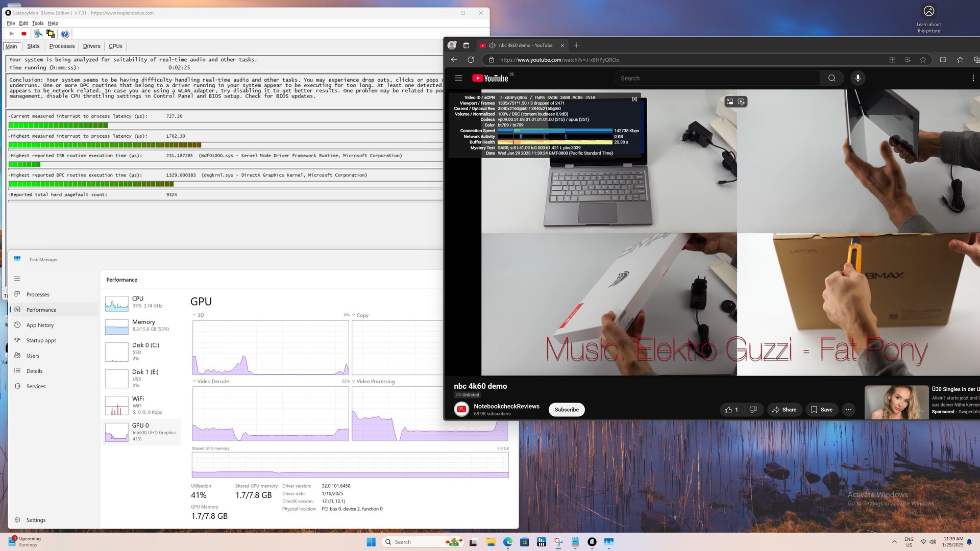Click the YouTube search magnifier button
Screen dimensions: 980x551
point(832,78)
